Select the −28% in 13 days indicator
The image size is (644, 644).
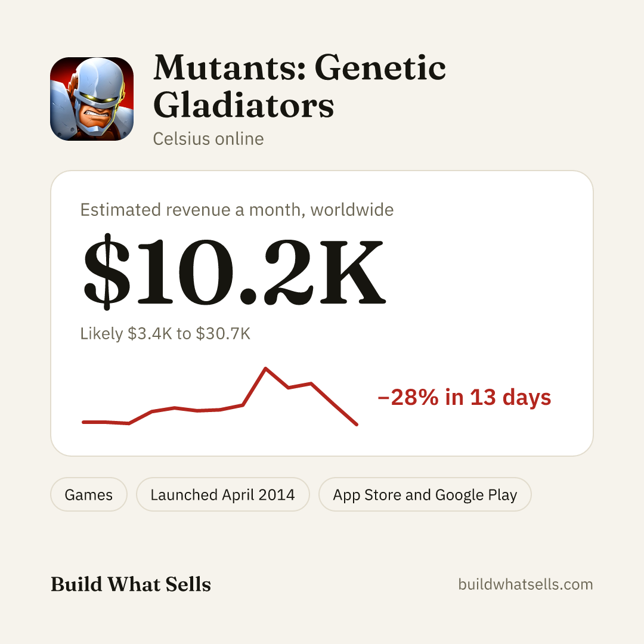pyautogui.click(x=464, y=397)
